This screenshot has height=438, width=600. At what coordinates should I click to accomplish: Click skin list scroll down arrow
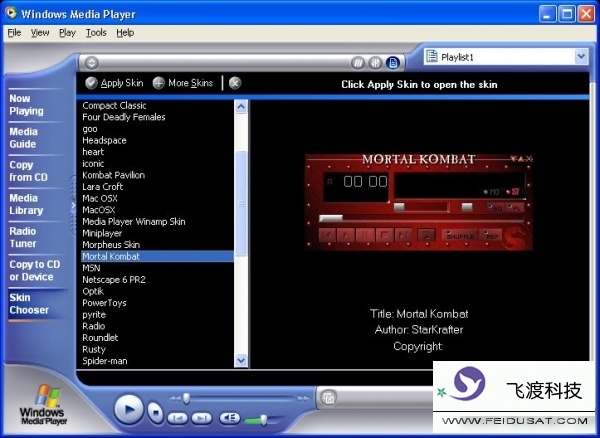[x=241, y=360]
